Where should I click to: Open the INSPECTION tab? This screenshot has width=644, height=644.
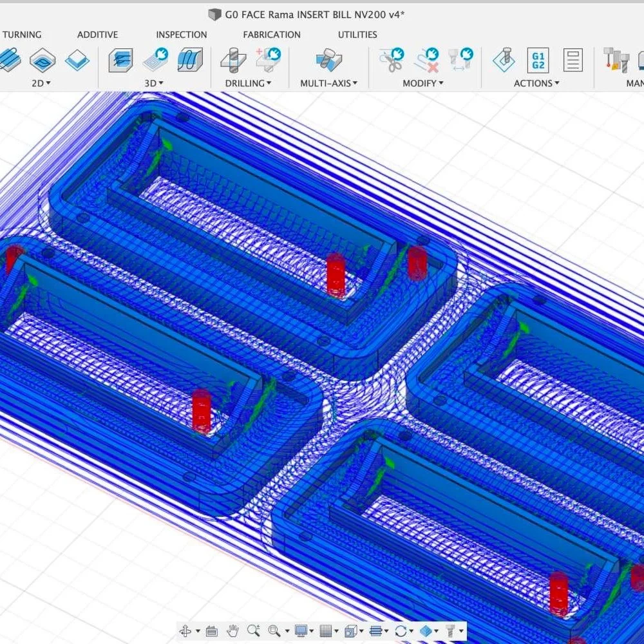[182, 35]
